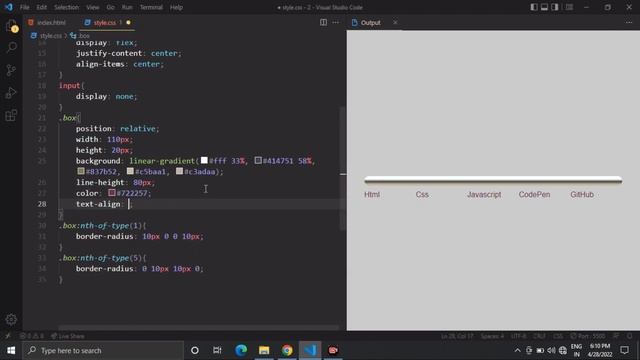Close the Output tab
This screenshot has width=640, height=360.
[395, 22]
